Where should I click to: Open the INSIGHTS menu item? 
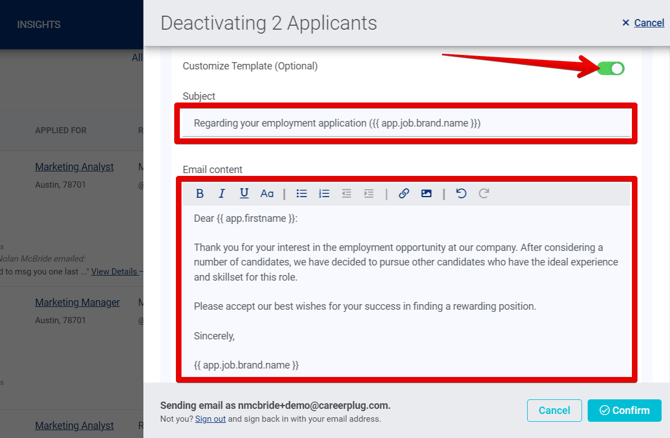click(39, 24)
